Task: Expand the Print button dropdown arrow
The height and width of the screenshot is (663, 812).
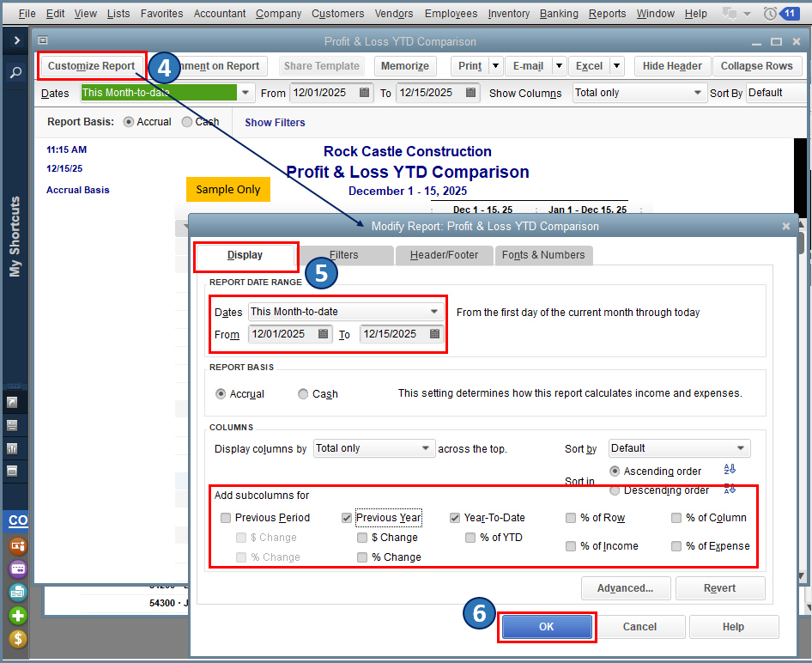Action: [x=495, y=66]
